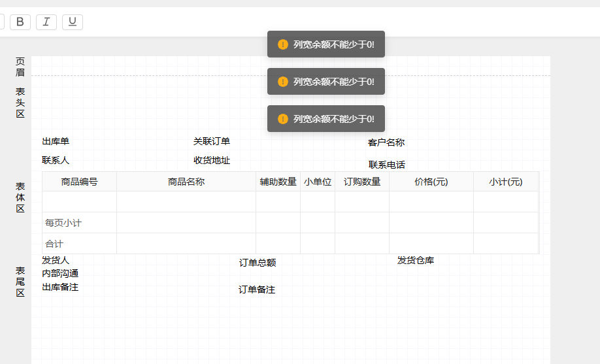Image resolution: width=600 pixels, height=364 pixels.
Task: Click the 小单位 column header
Action: (x=318, y=182)
